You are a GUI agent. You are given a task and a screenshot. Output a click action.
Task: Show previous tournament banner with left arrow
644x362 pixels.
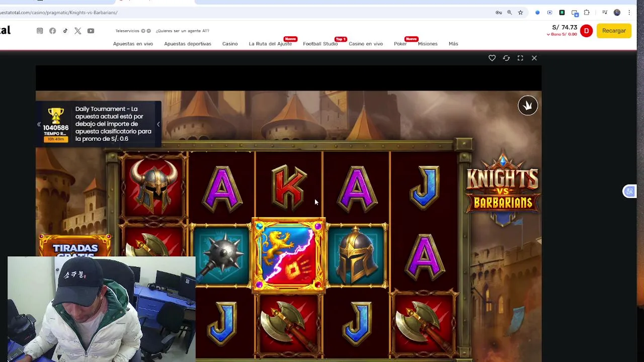point(39,124)
